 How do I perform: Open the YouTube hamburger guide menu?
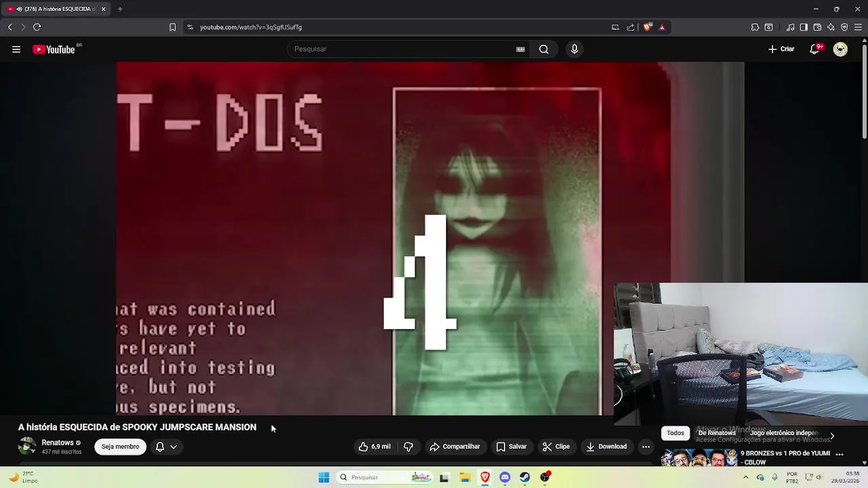(16, 49)
